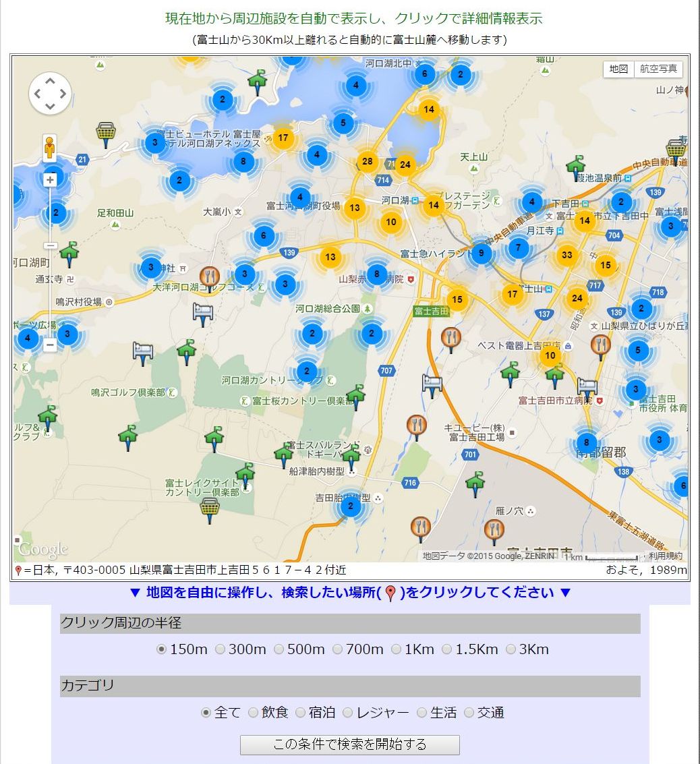Switch map to 地図 view
Image resolution: width=700 pixels, height=764 pixels.
[618, 69]
